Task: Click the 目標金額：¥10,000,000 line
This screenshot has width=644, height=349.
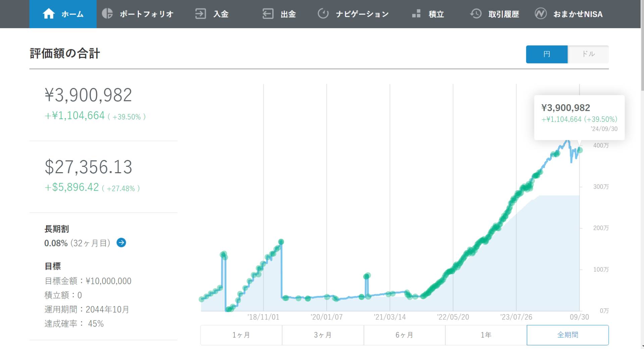Action: 88,281
